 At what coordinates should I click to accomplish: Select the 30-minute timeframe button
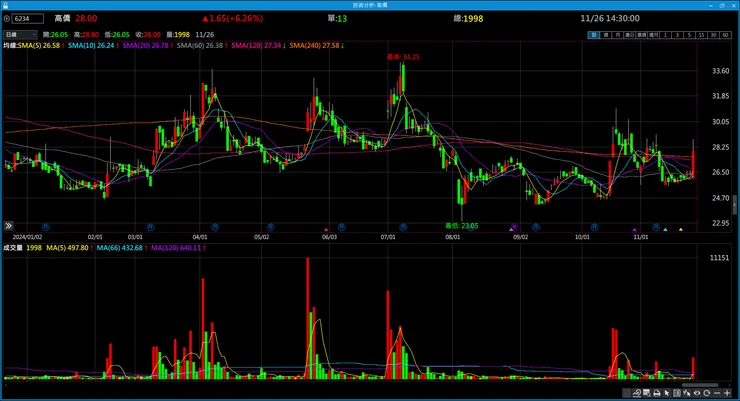713,35
